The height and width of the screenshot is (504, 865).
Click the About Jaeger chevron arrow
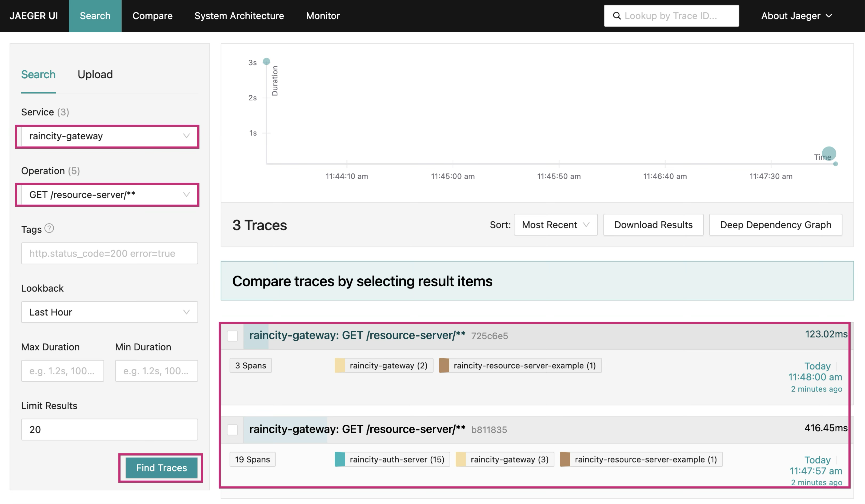[x=829, y=16]
